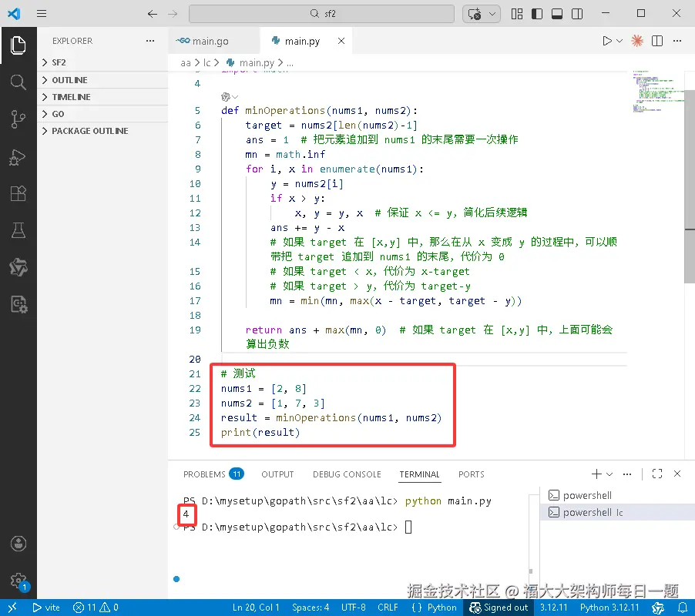Viewport: 695px width, 616px height.
Task: Open the hamburger application menu
Action: pyautogui.click(x=42, y=14)
